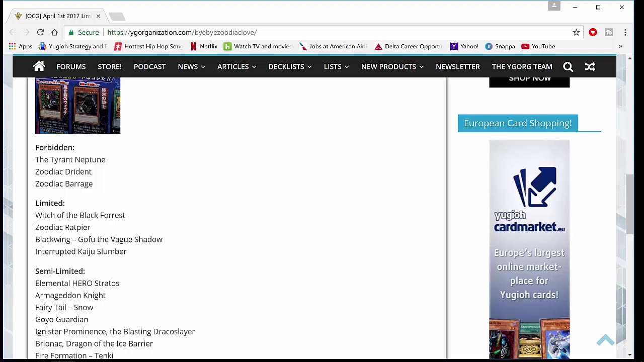Open the Chrome three-dot menu
This screenshot has width=644, height=362.
(x=625, y=32)
